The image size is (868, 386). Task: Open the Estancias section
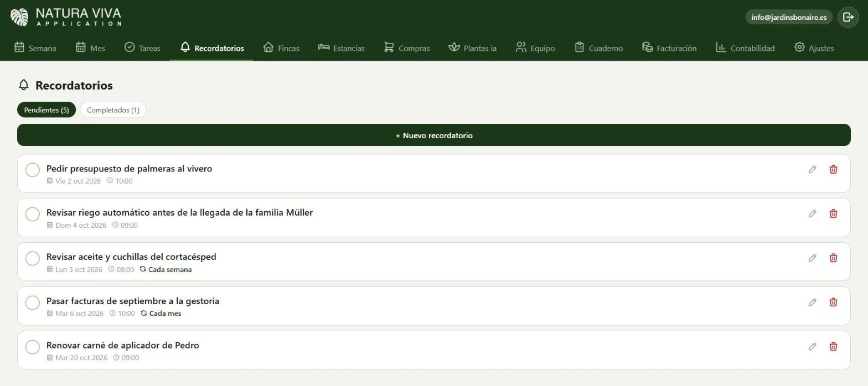(x=342, y=48)
